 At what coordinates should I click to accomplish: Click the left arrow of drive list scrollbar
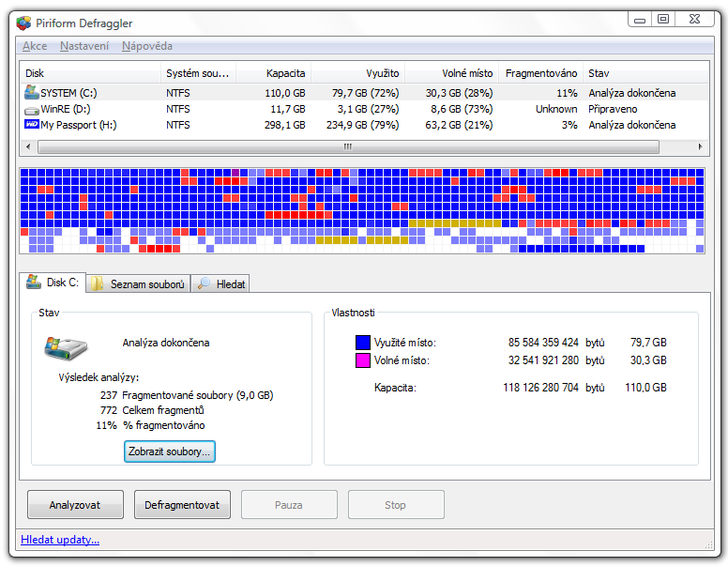coord(28,146)
